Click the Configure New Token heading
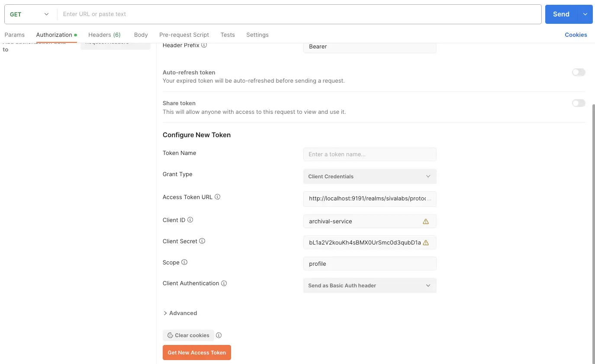This screenshot has height=364, width=595. coord(196,135)
